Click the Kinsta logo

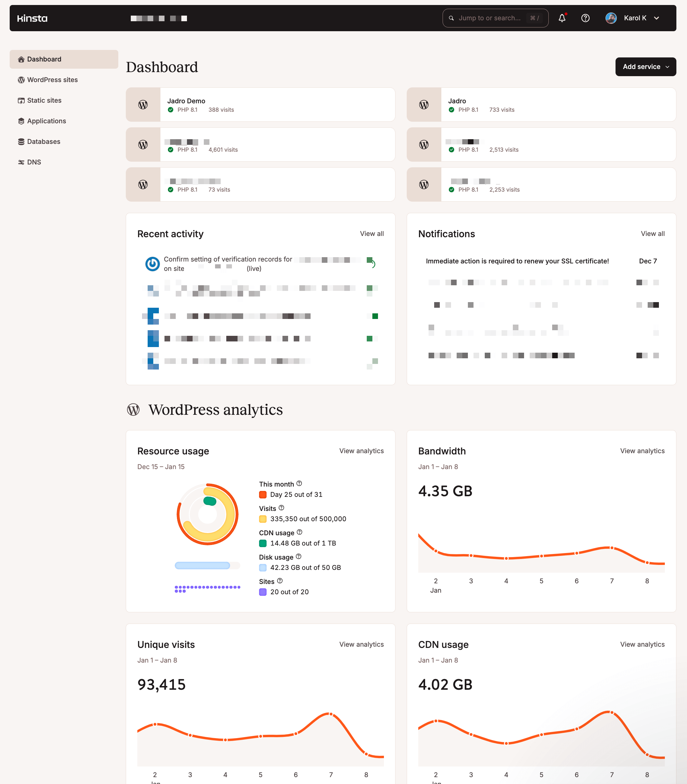click(x=32, y=18)
